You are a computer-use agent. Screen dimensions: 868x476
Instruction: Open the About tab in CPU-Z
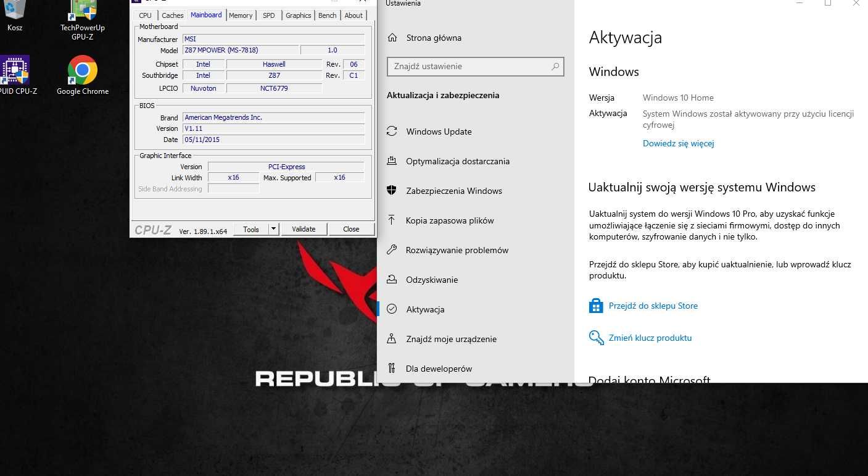coord(353,15)
